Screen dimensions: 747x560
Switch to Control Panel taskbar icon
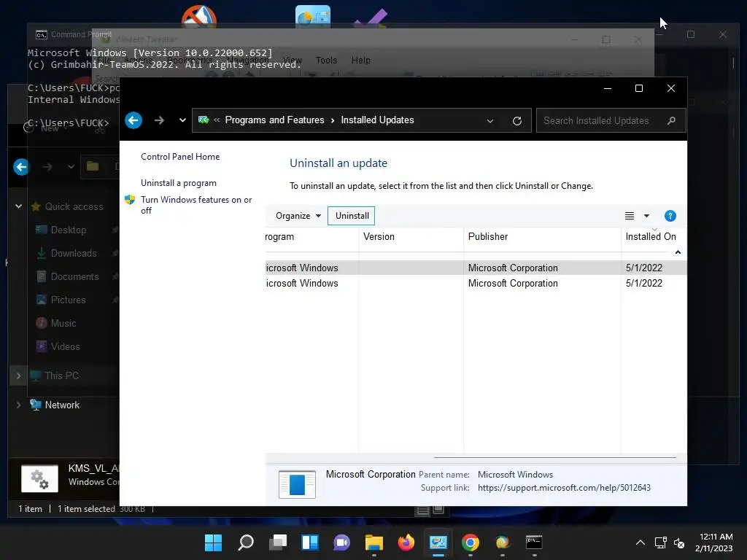pos(438,542)
